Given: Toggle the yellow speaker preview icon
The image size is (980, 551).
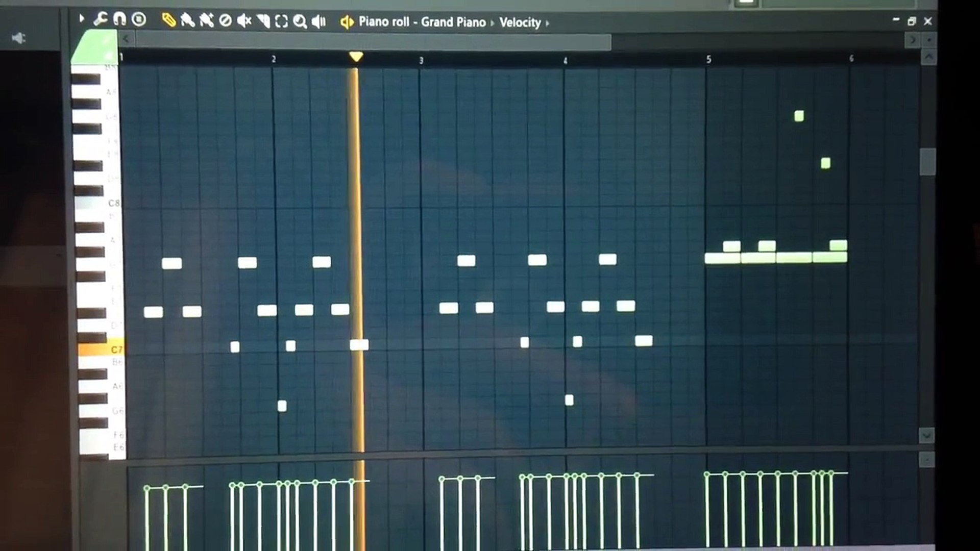Looking at the screenshot, I should (x=347, y=22).
